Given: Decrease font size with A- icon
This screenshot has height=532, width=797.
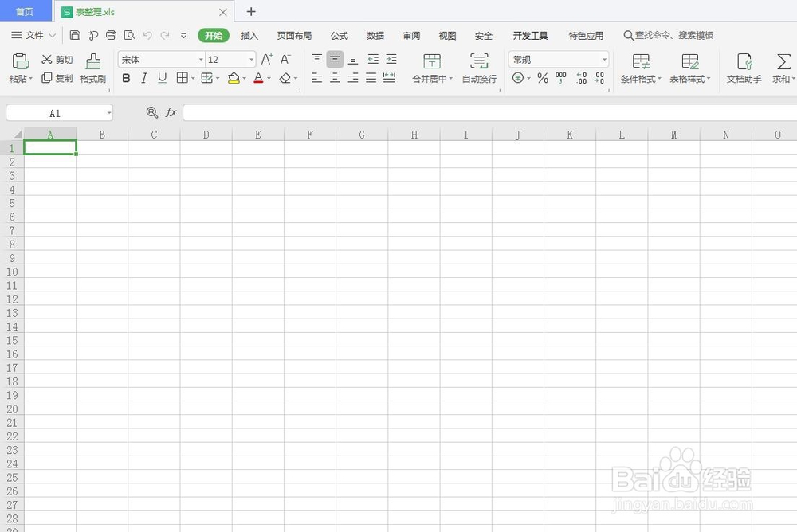Looking at the screenshot, I should click(x=285, y=59).
